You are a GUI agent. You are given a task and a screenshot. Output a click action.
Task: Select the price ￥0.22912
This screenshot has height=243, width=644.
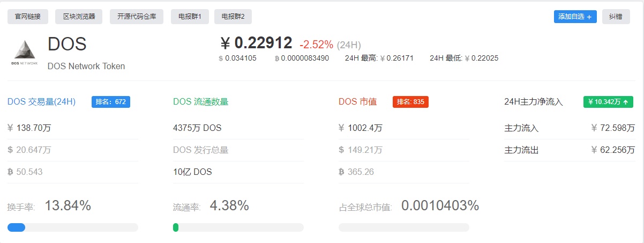click(257, 43)
